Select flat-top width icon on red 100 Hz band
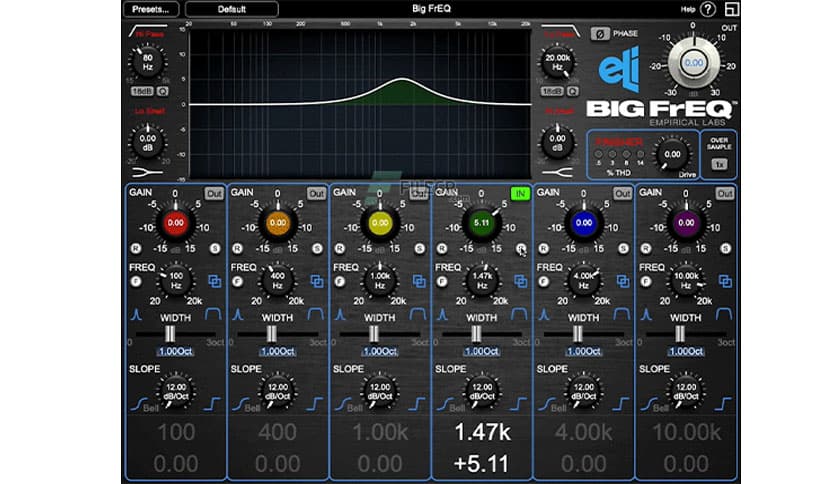Image resolution: width=836 pixels, height=484 pixels. (x=213, y=314)
